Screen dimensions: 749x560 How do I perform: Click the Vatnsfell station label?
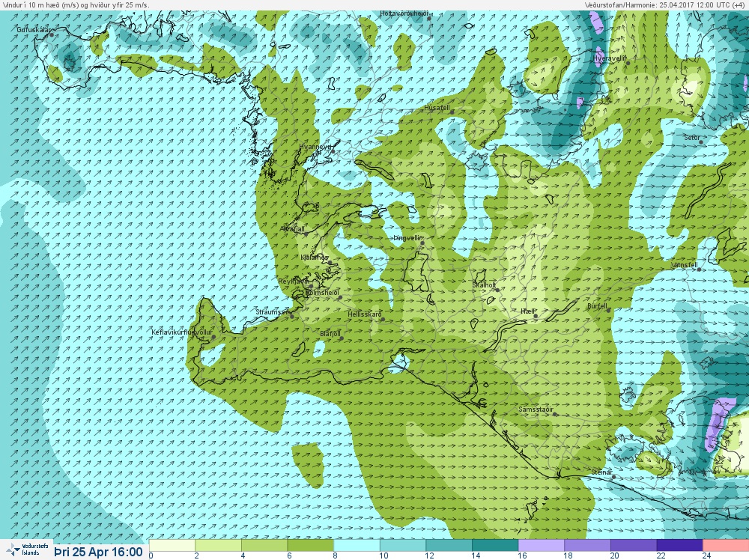(x=684, y=264)
